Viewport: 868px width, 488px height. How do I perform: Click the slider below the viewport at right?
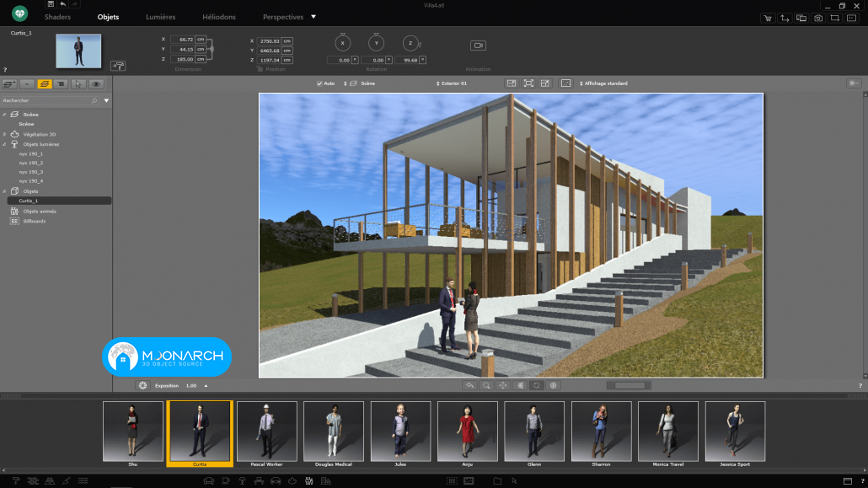click(x=629, y=385)
